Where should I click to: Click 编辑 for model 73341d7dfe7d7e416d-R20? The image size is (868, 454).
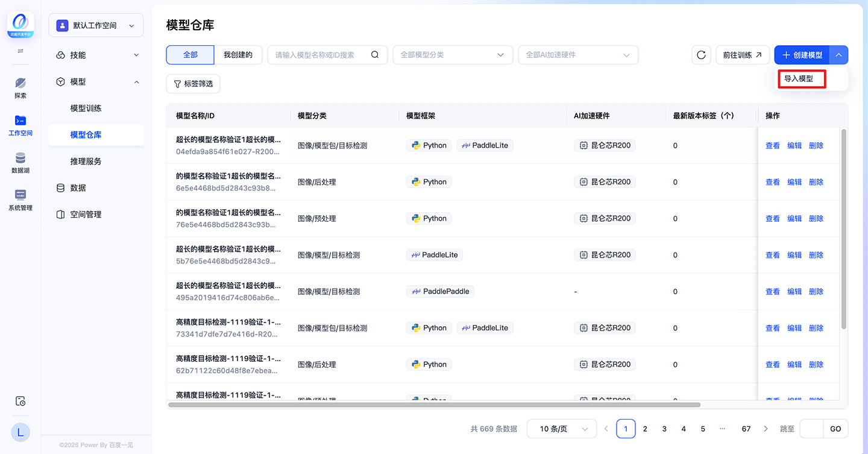click(x=794, y=328)
